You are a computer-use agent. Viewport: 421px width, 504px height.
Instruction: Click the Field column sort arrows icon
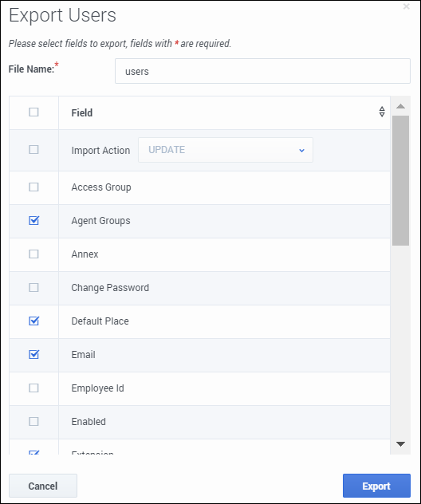[x=382, y=112]
